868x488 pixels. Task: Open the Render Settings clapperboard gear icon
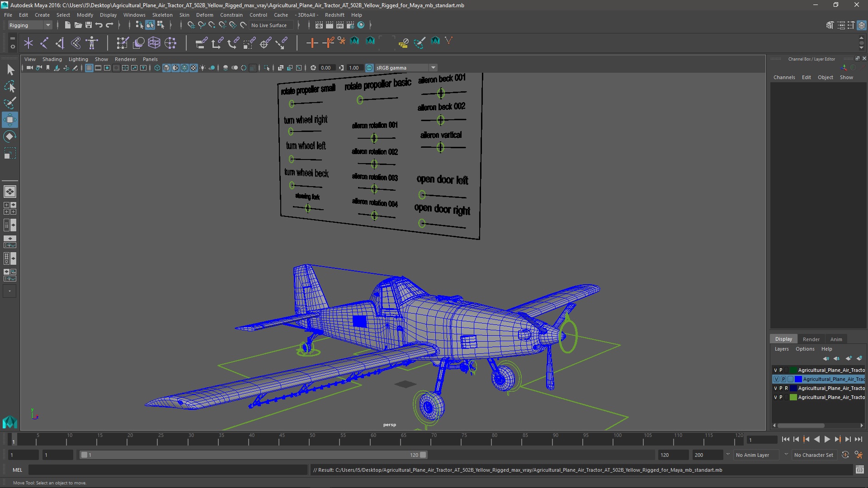(350, 25)
